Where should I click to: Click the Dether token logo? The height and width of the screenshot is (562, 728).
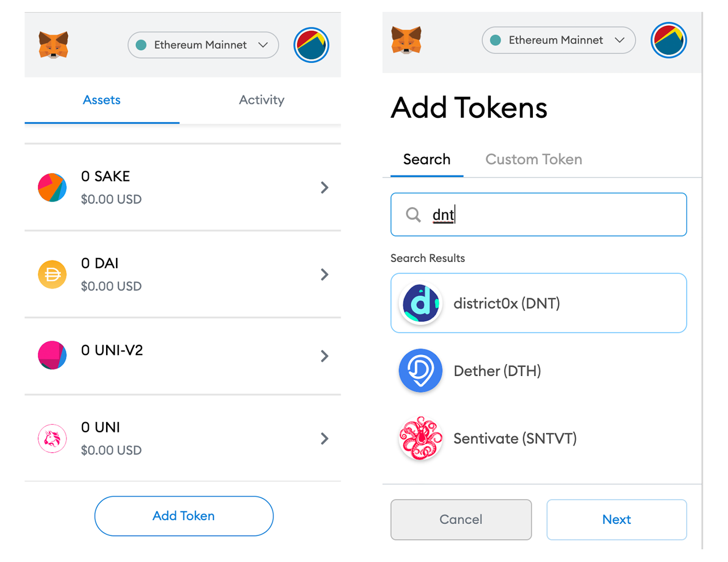click(420, 370)
